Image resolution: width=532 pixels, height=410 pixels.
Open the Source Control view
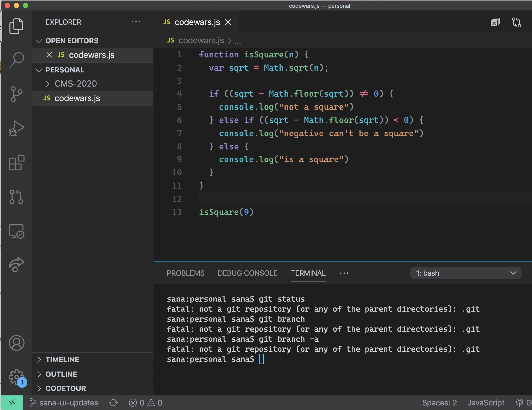click(x=16, y=94)
